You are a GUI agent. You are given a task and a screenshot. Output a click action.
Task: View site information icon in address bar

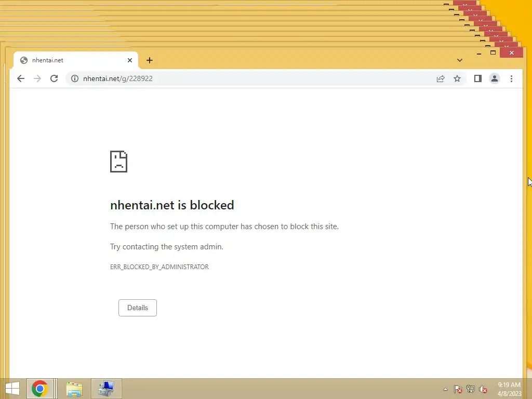pyautogui.click(x=75, y=79)
